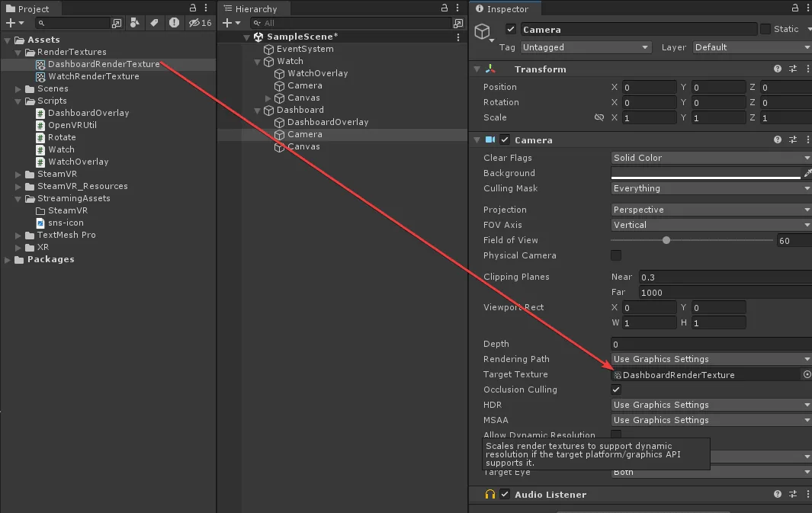Open the Rendering Path dropdown
The width and height of the screenshot is (812, 513).
coord(711,359)
